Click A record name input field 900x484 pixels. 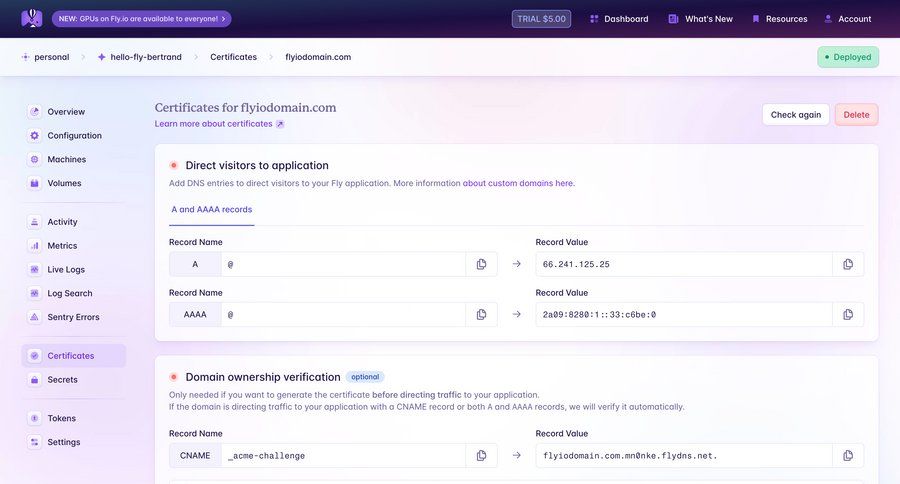click(x=343, y=264)
